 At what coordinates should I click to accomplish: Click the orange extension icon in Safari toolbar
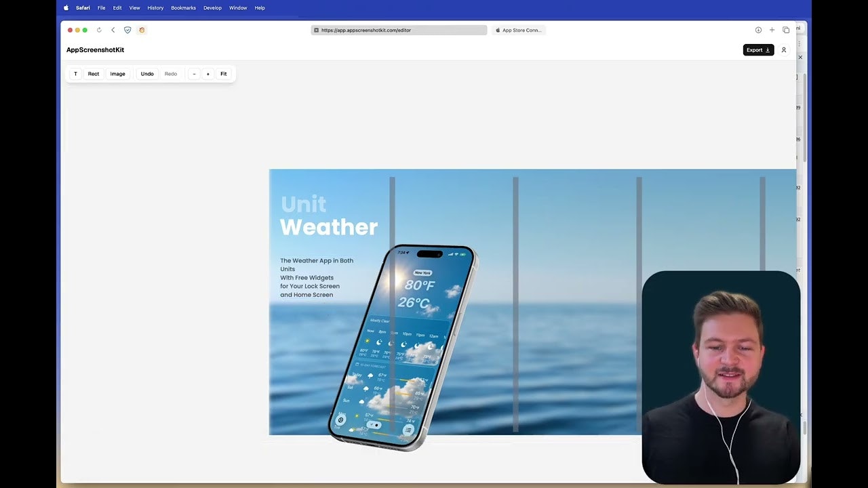click(142, 30)
